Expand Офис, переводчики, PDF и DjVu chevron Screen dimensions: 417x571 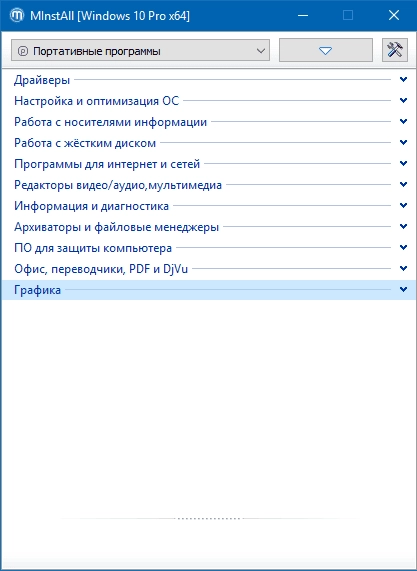[403, 268]
